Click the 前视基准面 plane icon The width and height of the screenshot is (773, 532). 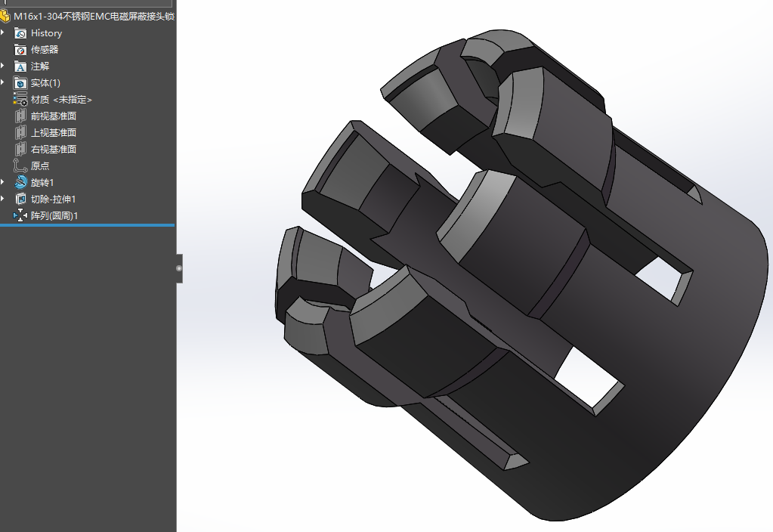coord(20,116)
